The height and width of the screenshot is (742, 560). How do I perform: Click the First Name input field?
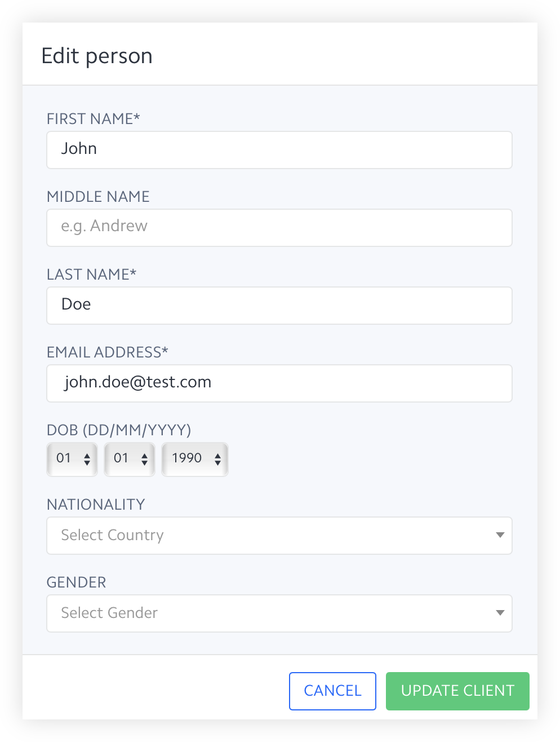tap(279, 150)
